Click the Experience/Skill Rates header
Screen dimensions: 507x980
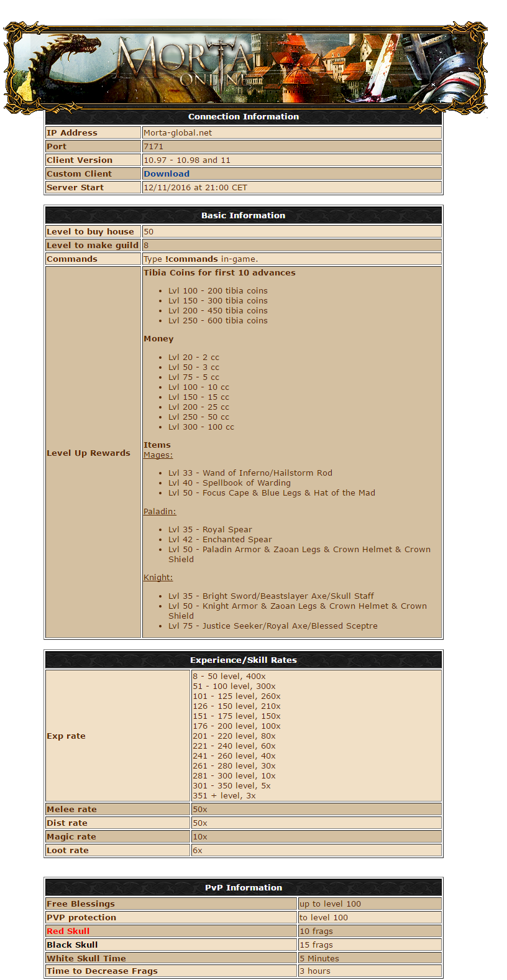point(244,660)
